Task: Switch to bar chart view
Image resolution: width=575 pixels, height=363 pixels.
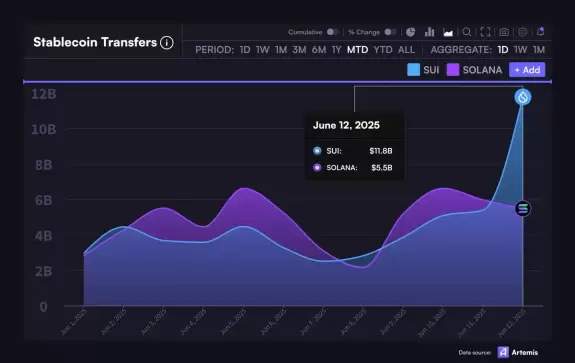Action: (429, 32)
